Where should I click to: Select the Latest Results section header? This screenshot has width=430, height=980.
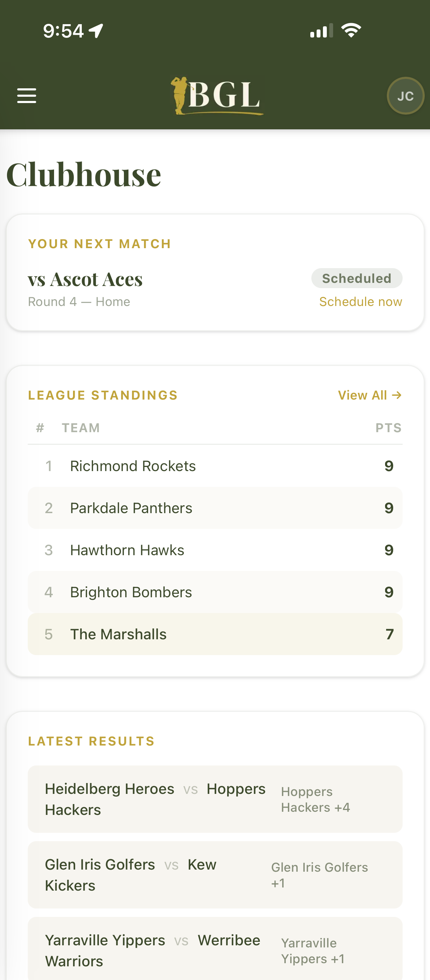(91, 741)
